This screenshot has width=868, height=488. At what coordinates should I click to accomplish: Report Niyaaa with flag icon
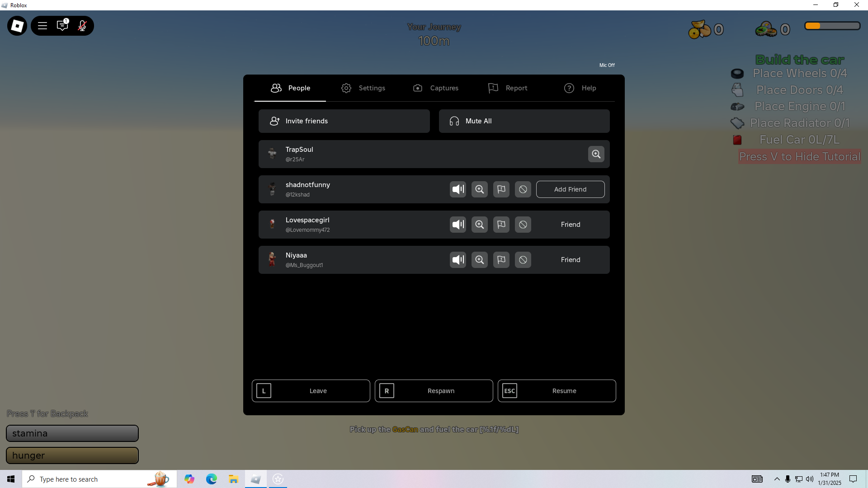tap(501, 260)
